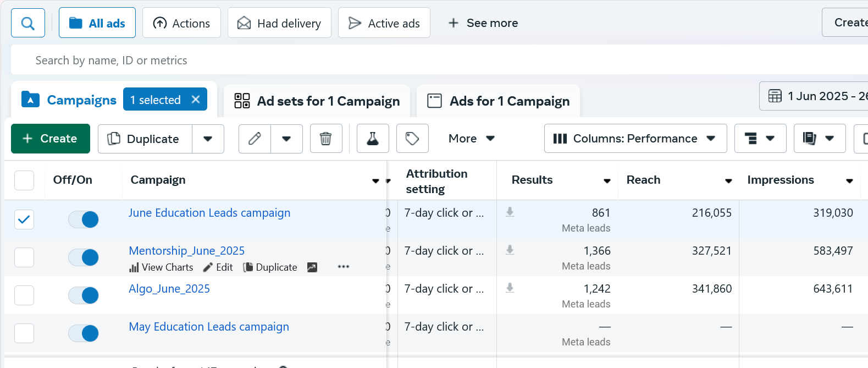This screenshot has height=368, width=868.
Task: Expand the Duplicate dropdown arrow
Action: point(208,139)
